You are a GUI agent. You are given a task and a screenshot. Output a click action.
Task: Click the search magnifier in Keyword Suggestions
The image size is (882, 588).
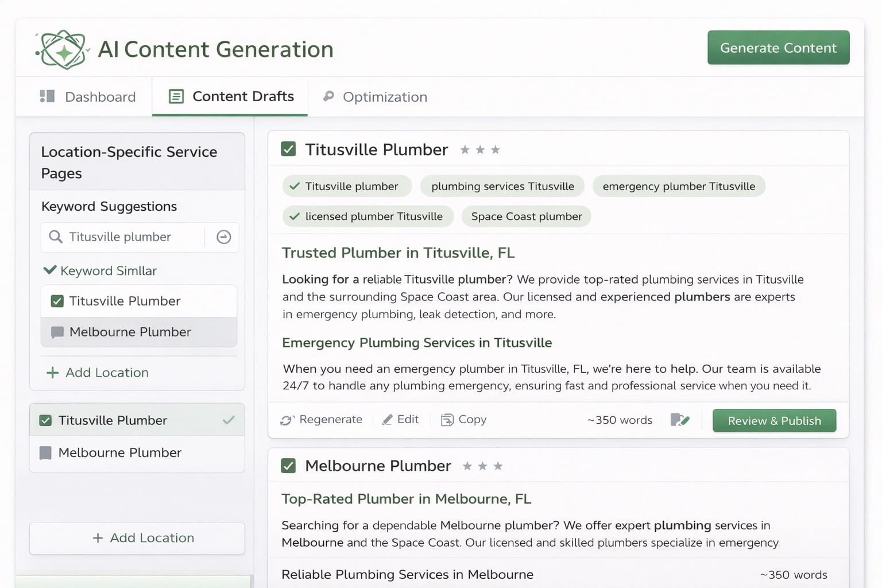[56, 237]
